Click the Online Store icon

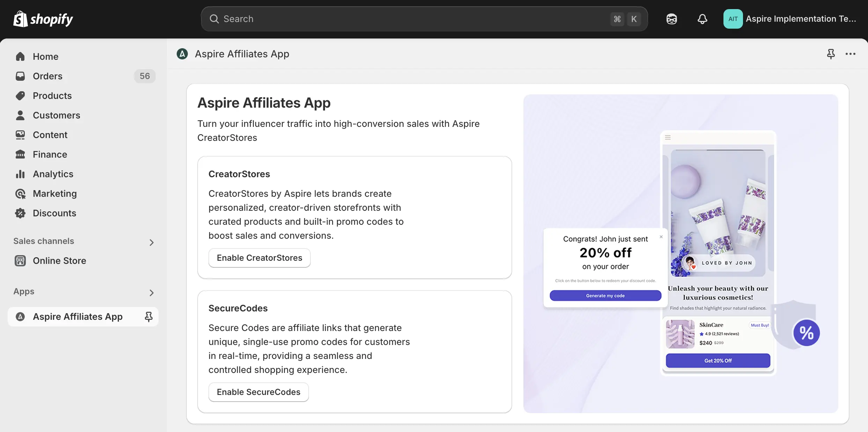click(x=20, y=261)
